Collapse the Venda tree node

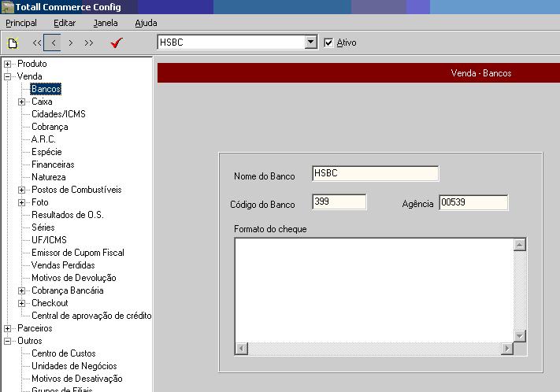[8, 76]
